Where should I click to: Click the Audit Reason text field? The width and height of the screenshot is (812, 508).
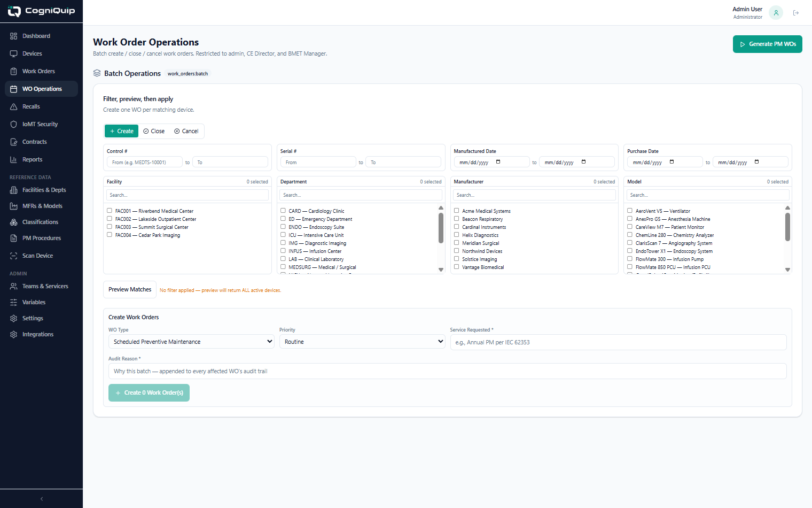(x=447, y=371)
